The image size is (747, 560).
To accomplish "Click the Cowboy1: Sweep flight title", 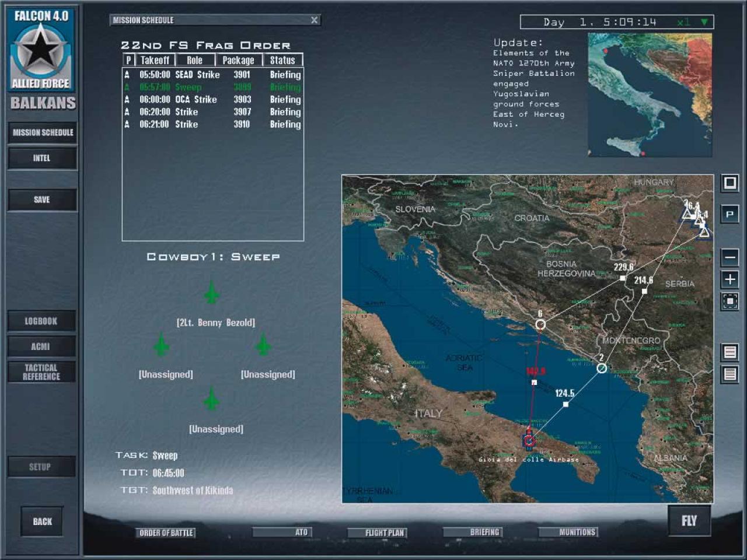I will pyautogui.click(x=213, y=257).
